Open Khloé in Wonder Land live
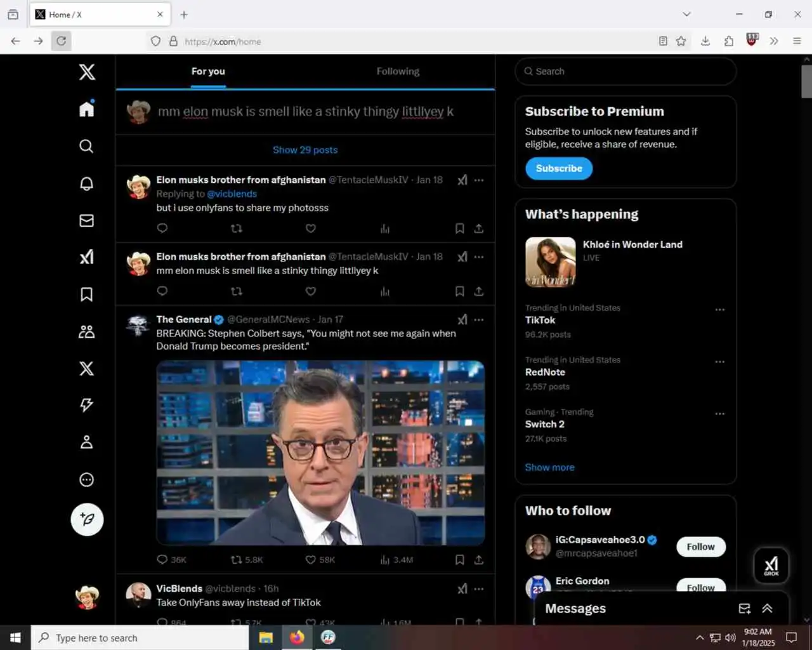Viewport: 812px width, 650px height. pos(625,262)
